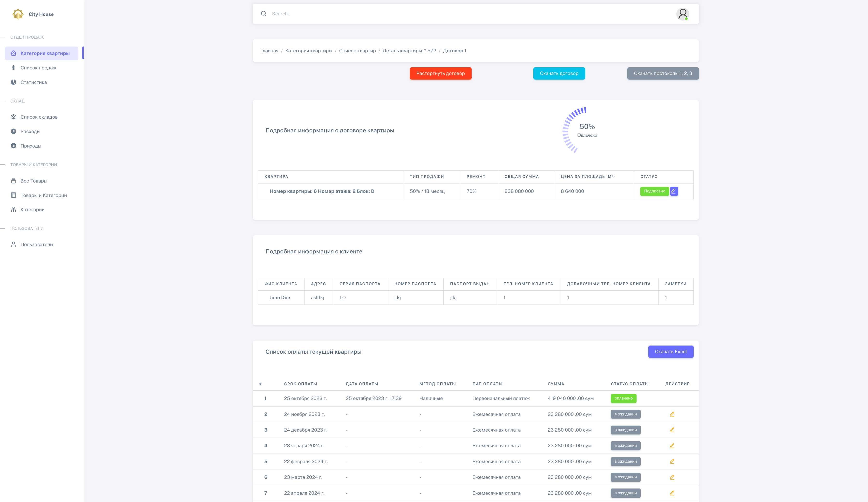Click the book icon beside Товары и Категории
This screenshot has width=868, height=502.
pos(14,195)
